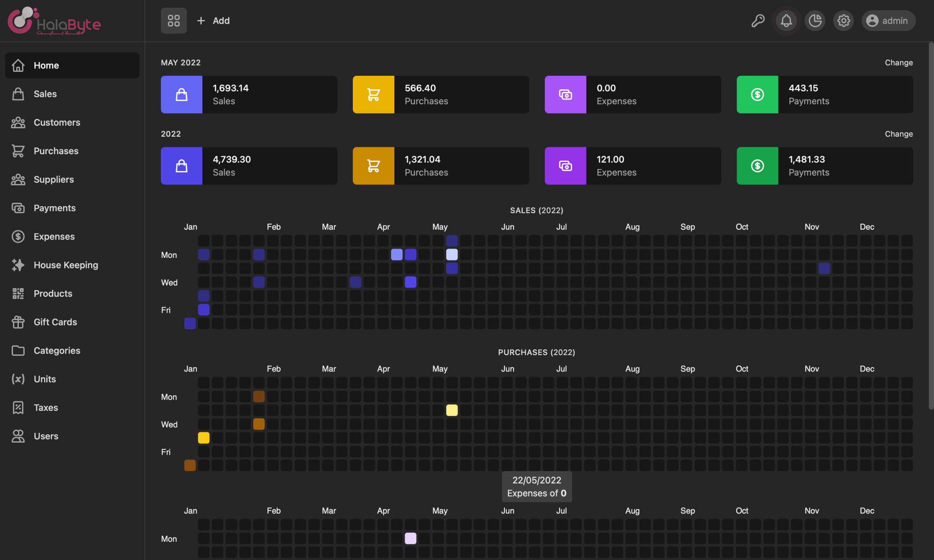Open the notifications bell icon
934x560 pixels.
[786, 20]
